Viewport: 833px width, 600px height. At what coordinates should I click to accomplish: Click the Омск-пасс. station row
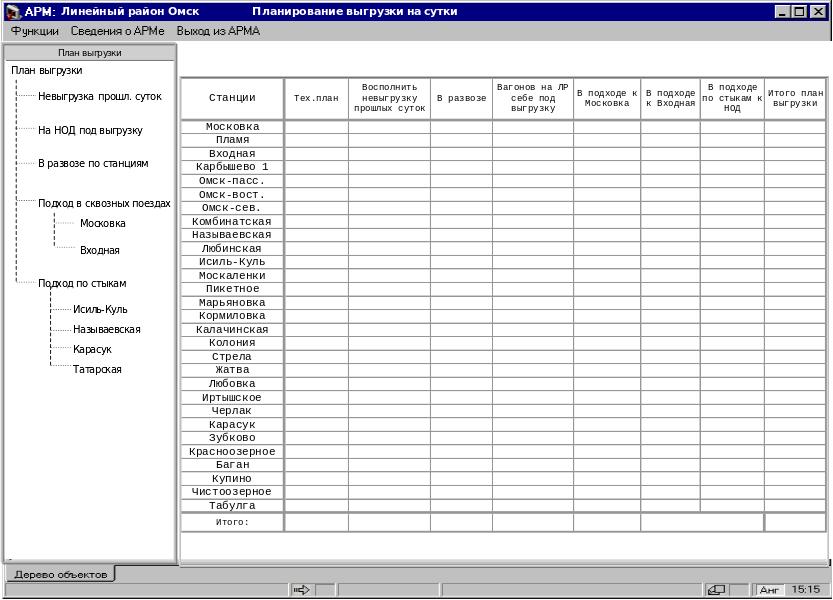(x=232, y=181)
